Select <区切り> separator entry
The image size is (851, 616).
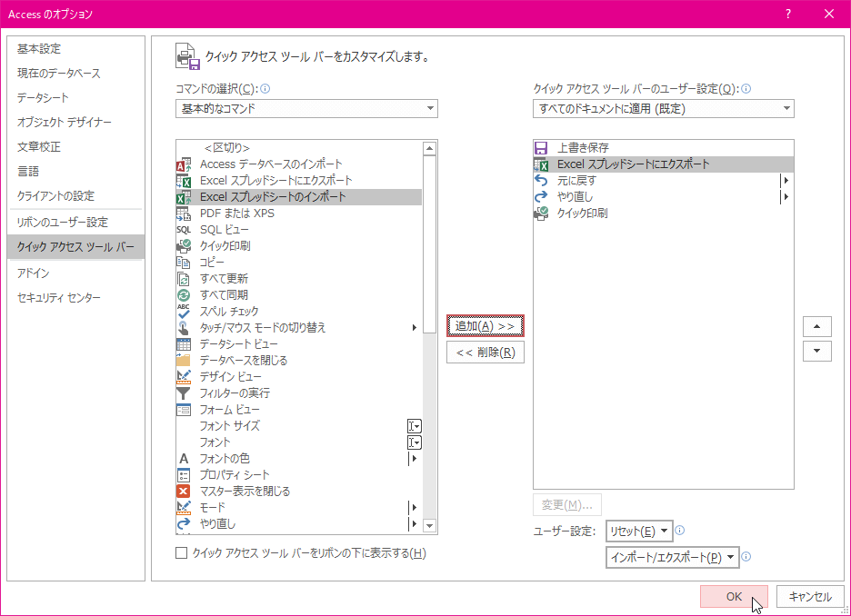tap(298, 147)
